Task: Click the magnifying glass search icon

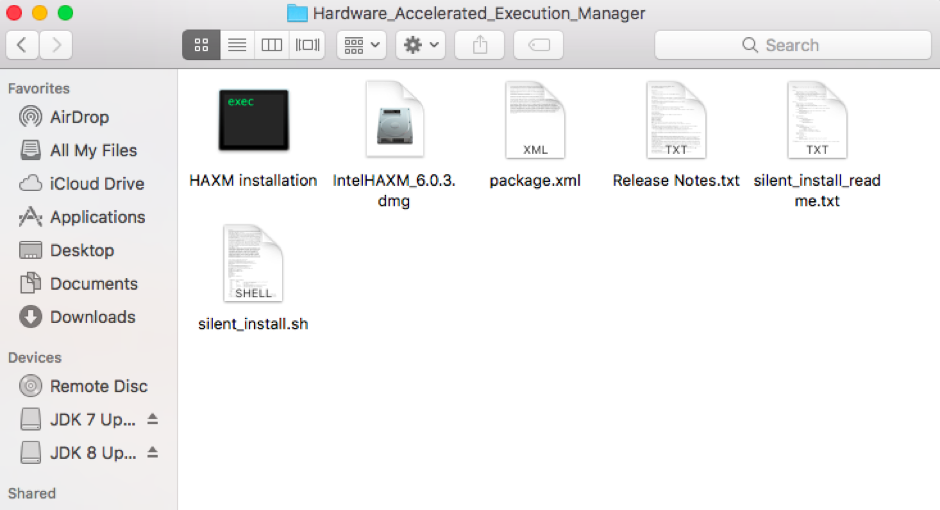Action: click(749, 45)
